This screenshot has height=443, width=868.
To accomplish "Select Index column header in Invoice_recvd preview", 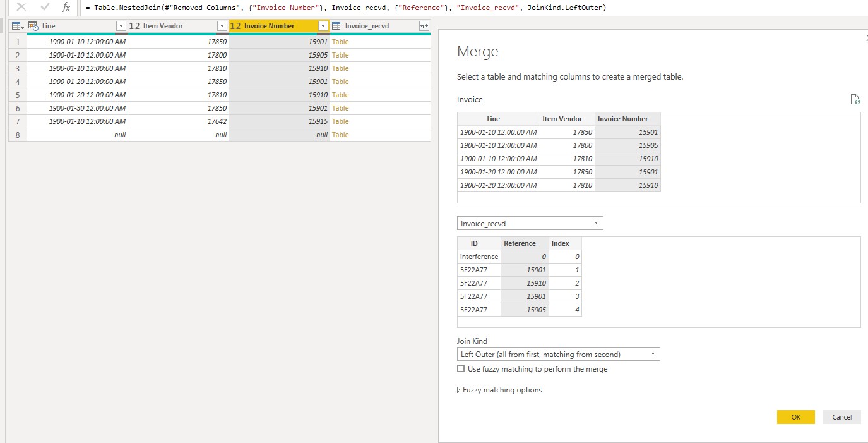I will [x=565, y=243].
